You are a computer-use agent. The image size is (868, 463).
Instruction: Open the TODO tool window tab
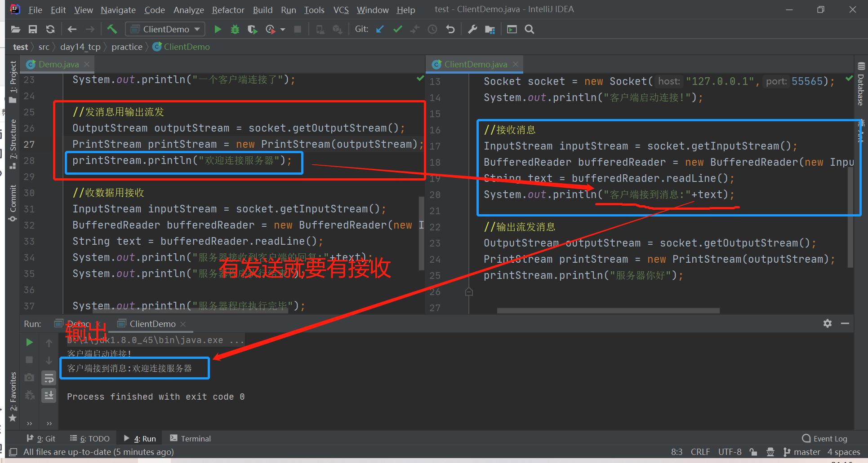click(x=90, y=439)
